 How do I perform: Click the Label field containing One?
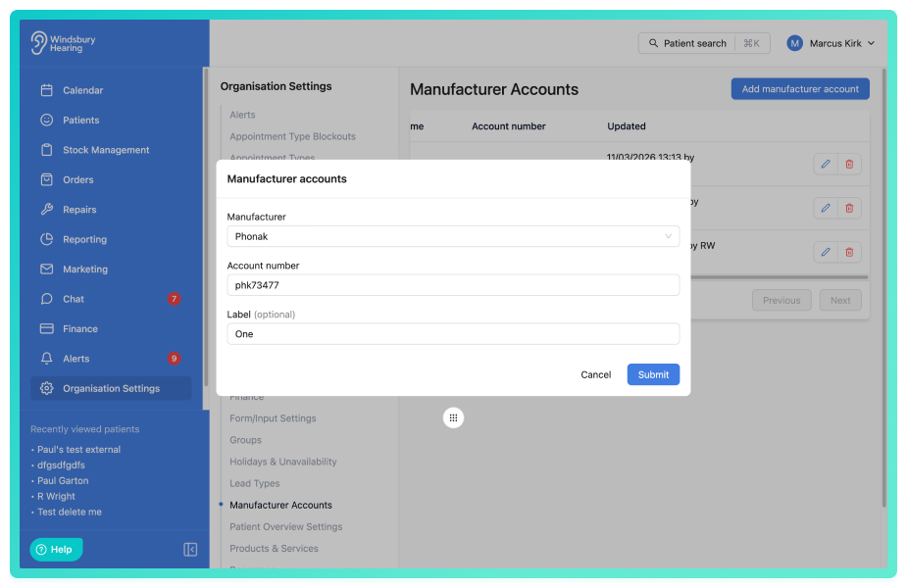tap(453, 333)
